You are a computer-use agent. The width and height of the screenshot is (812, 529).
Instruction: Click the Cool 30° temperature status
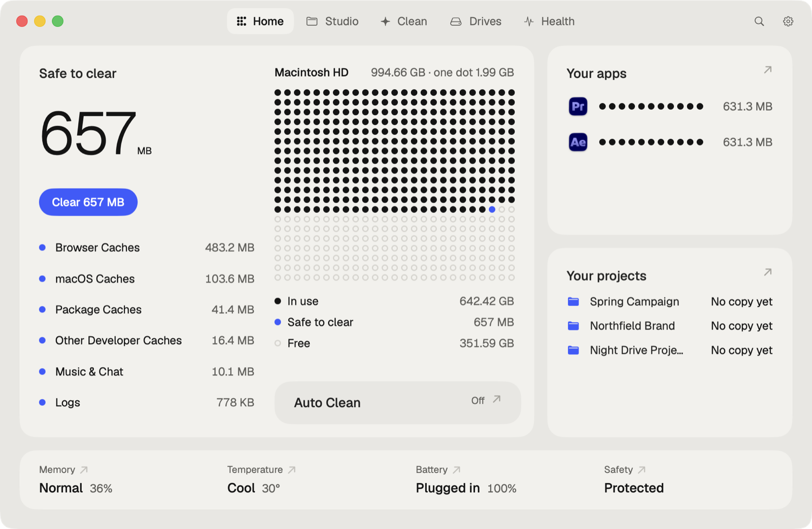coord(253,488)
